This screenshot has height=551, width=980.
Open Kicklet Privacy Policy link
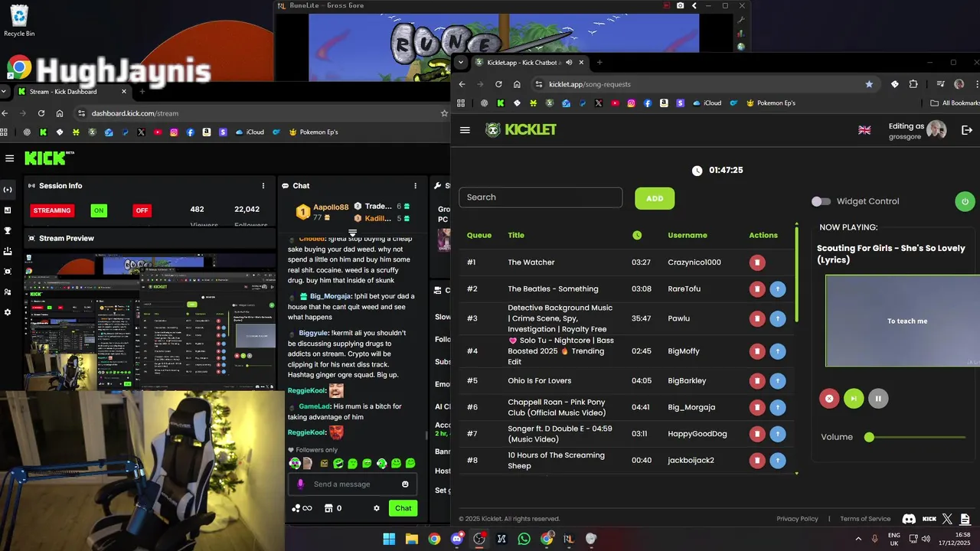(797, 519)
